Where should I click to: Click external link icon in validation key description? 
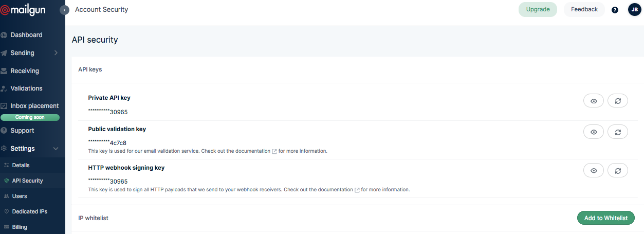274,151
